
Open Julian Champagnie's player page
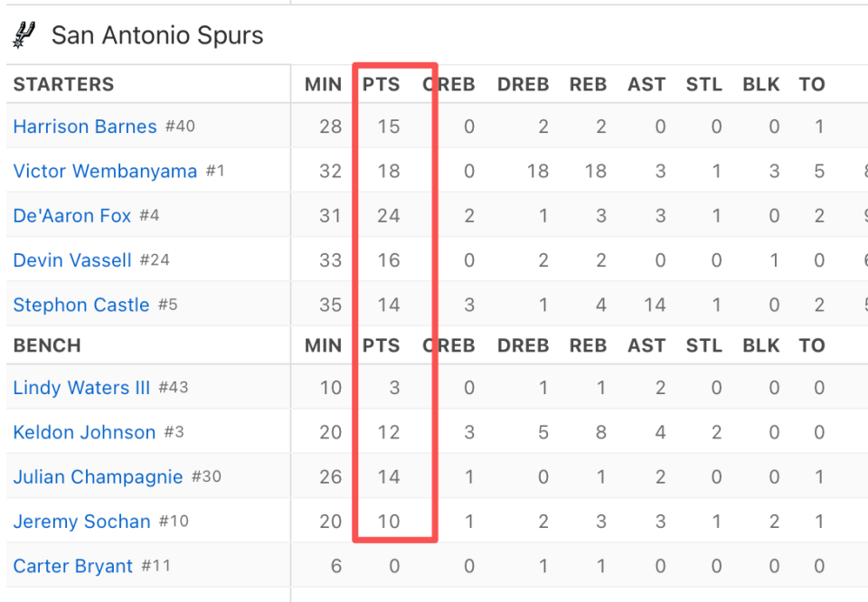(x=98, y=477)
